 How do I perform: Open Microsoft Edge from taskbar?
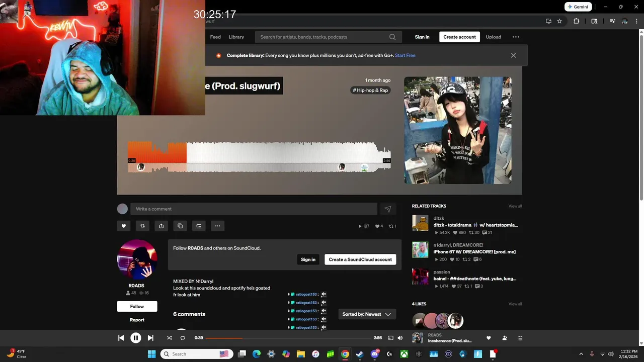[257, 354]
